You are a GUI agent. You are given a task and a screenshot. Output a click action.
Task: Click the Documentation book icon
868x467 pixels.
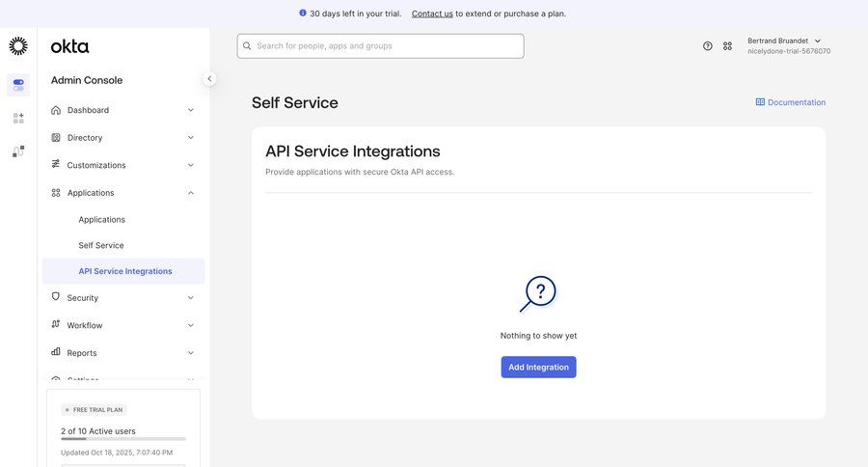pos(760,102)
